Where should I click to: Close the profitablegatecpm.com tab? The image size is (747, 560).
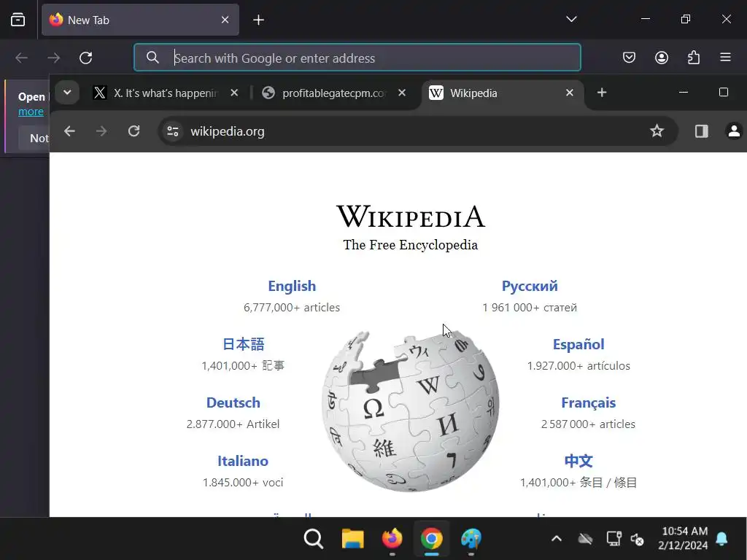[x=402, y=93]
